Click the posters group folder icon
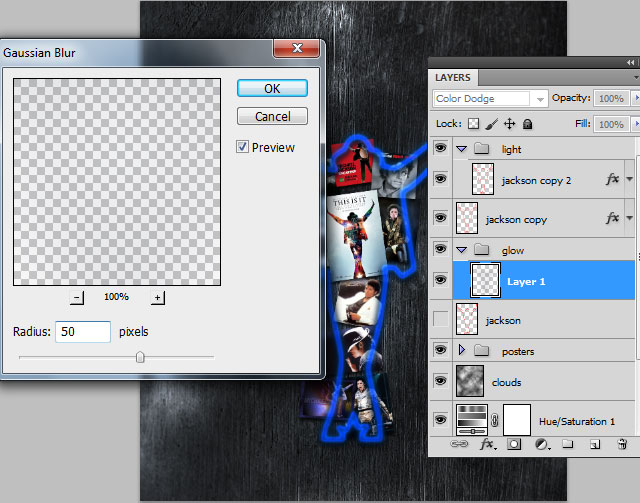This screenshot has height=503, width=640. [x=482, y=350]
